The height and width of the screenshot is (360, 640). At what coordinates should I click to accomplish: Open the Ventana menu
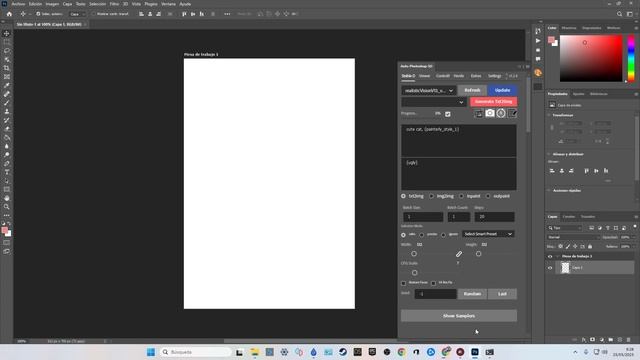(x=168, y=4)
